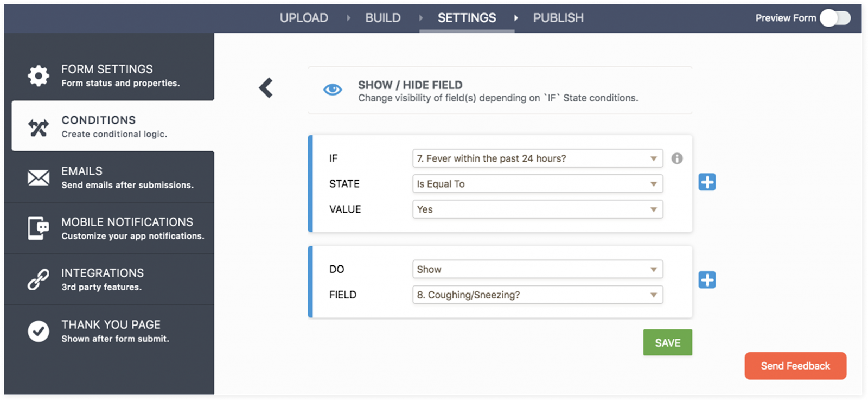Toggle the Preview Form switch

(835, 18)
